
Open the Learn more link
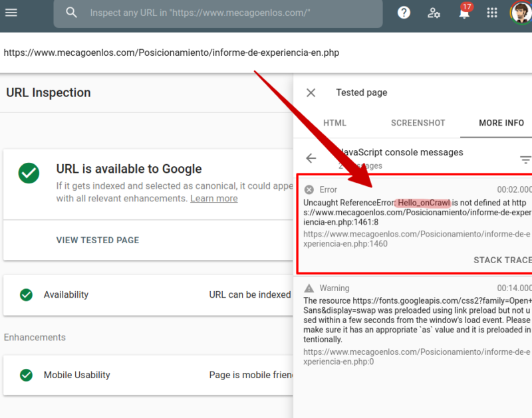(x=213, y=198)
